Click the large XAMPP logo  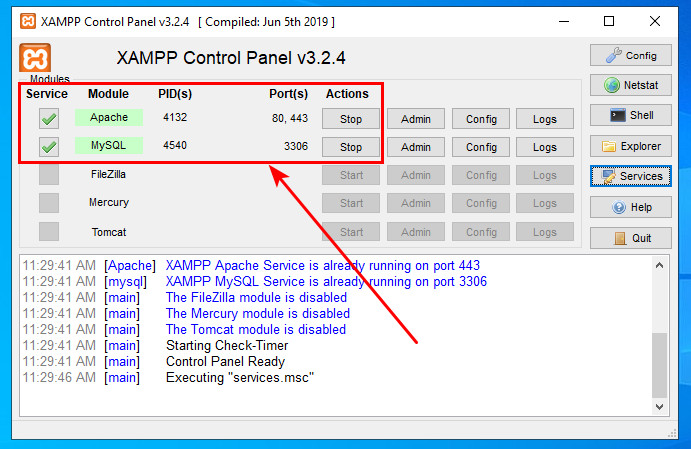(35, 57)
